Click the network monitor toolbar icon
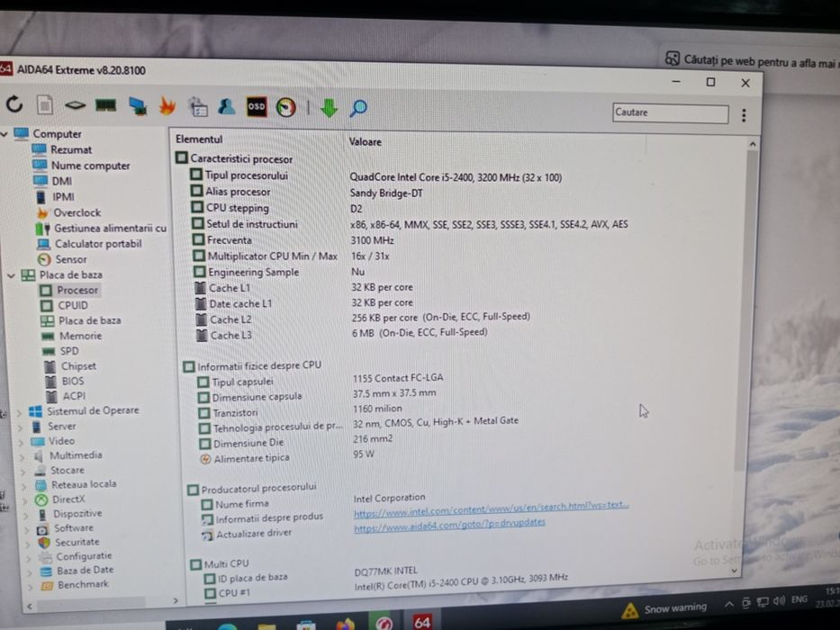The width and height of the screenshot is (840, 630). 139,106
